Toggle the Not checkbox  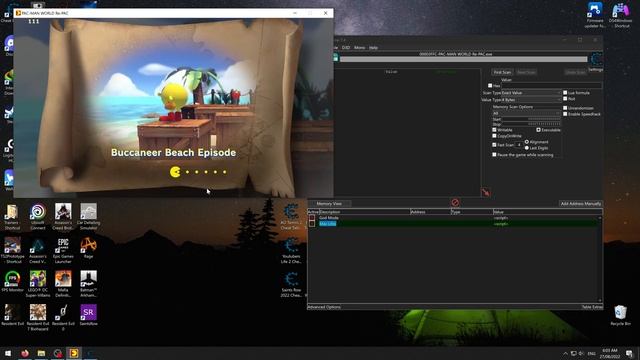coord(565,98)
